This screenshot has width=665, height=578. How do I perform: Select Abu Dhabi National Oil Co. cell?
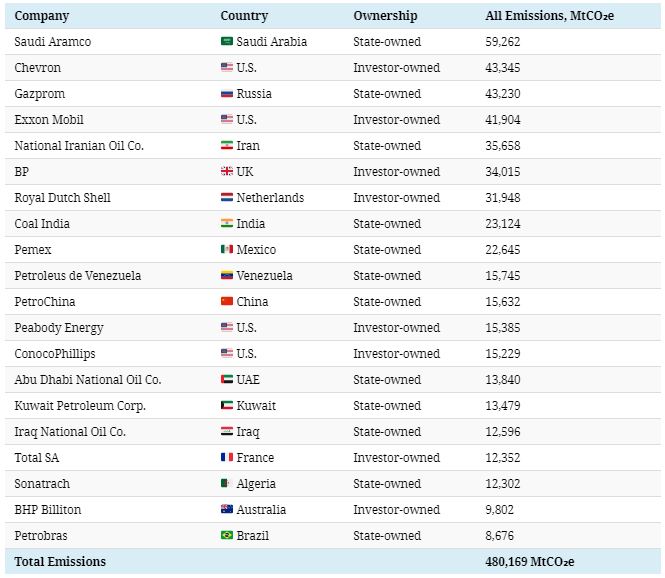pos(88,380)
